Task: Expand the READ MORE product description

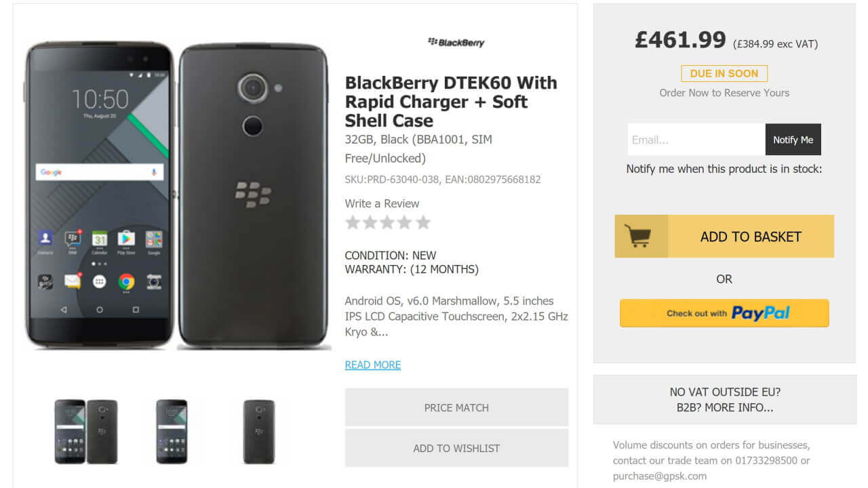Action: click(372, 365)
